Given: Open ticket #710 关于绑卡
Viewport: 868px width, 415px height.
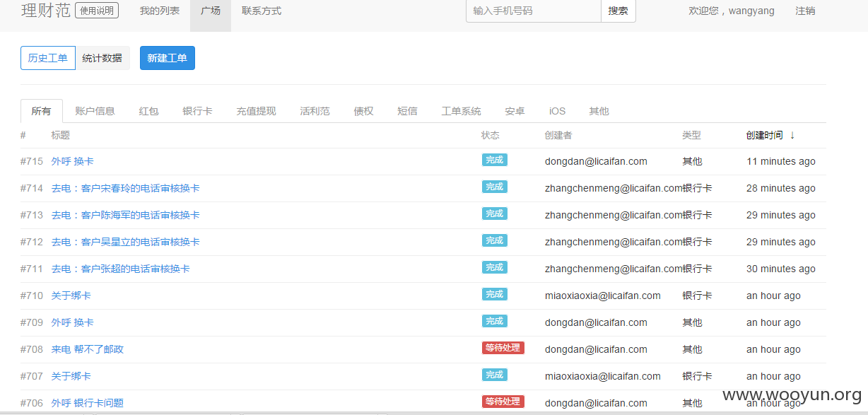Looking at the screenshot, I should pos(71,296).
